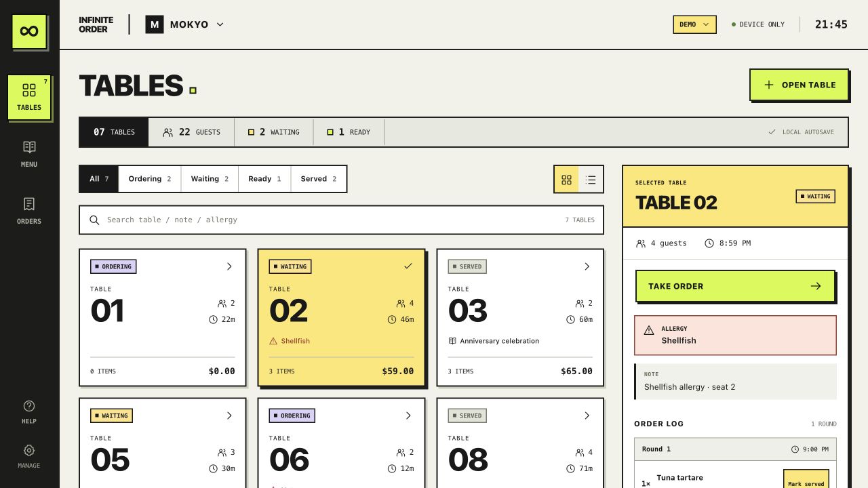Click the magnifier search icon
Image resolution: width=868 pixels, height=488 pixels.
tap(94, 220)
